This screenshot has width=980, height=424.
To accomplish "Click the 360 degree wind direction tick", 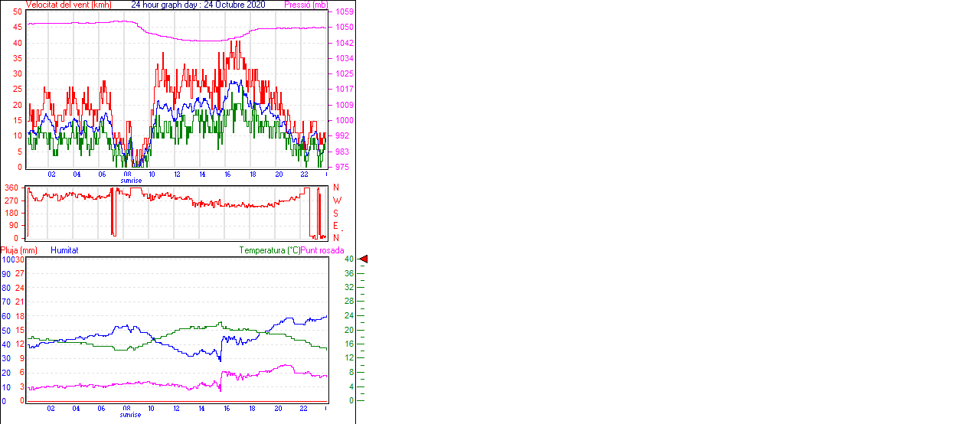I will click(11, 188).
